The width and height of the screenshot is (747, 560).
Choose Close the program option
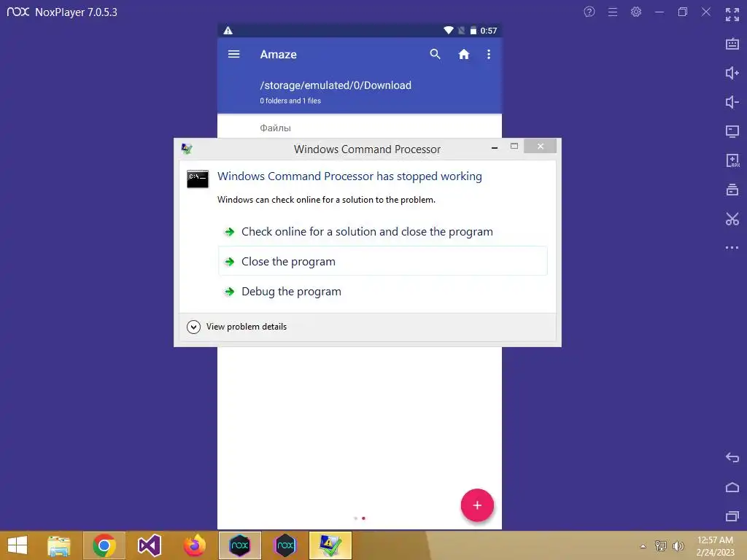382,261
